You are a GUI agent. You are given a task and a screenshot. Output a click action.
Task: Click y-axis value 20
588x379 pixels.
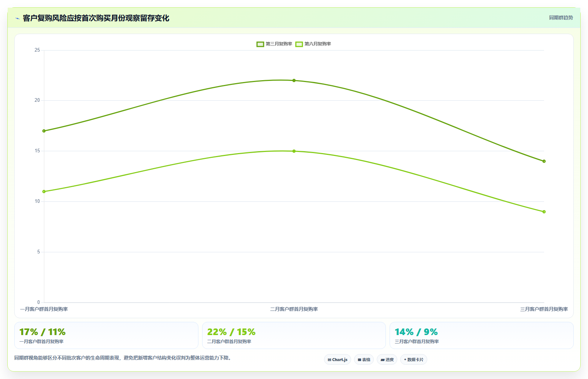click(37, 100)
